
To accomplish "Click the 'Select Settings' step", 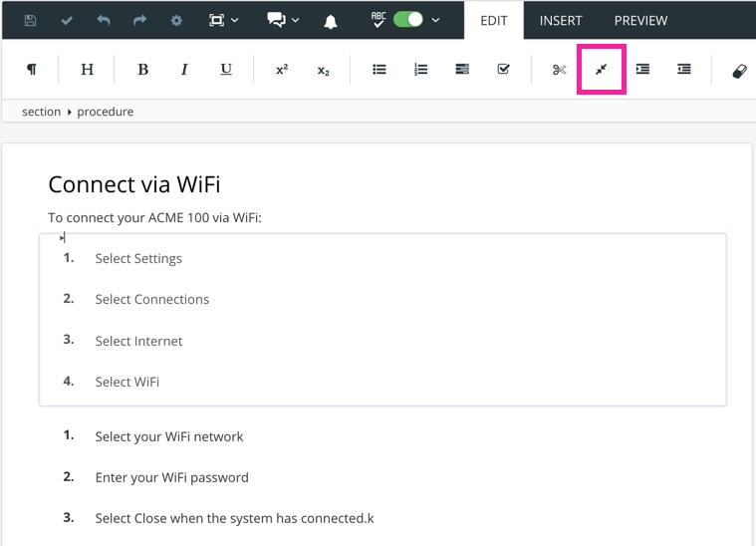I will click(138, 258).
